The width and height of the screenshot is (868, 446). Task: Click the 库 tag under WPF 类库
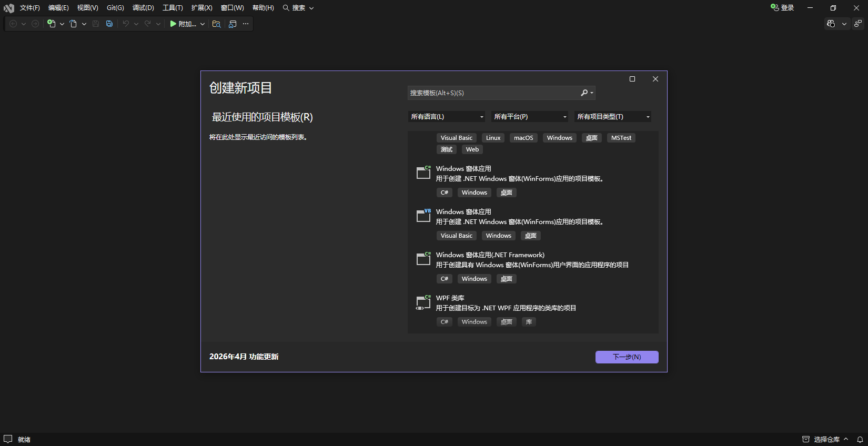529,322
